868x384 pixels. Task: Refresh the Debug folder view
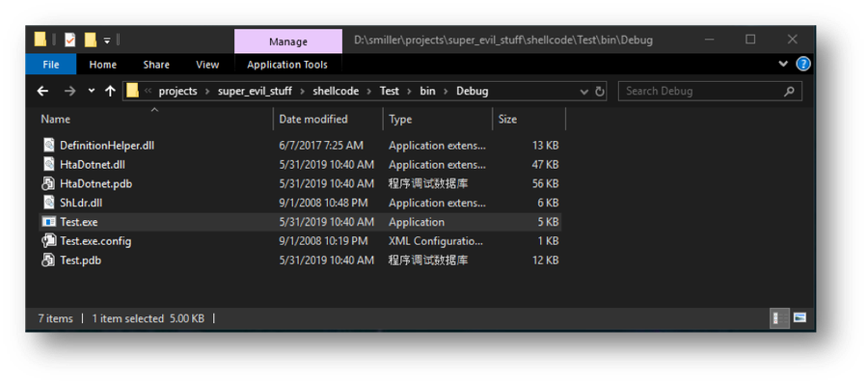600,92
